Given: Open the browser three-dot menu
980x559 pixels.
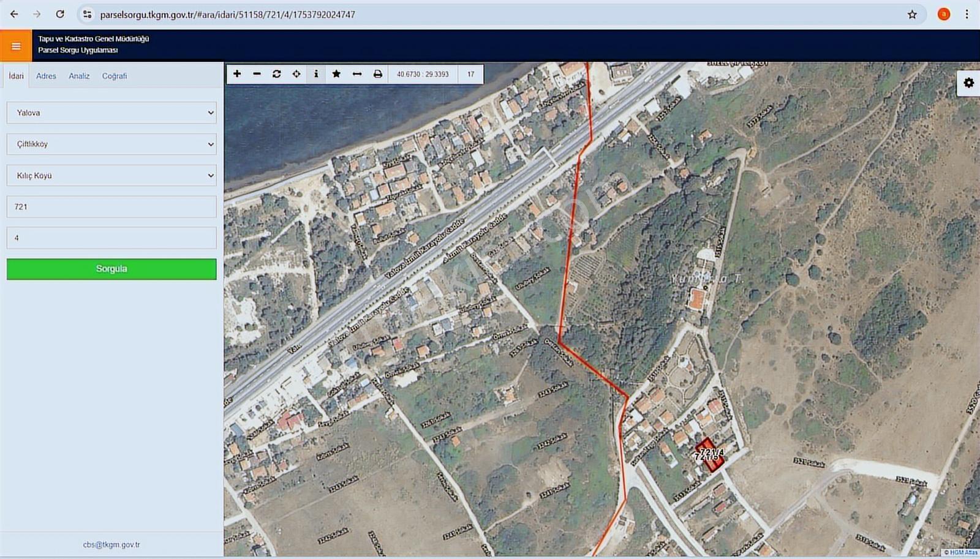Looking at the screenshot, I should (x=967, y=14).
